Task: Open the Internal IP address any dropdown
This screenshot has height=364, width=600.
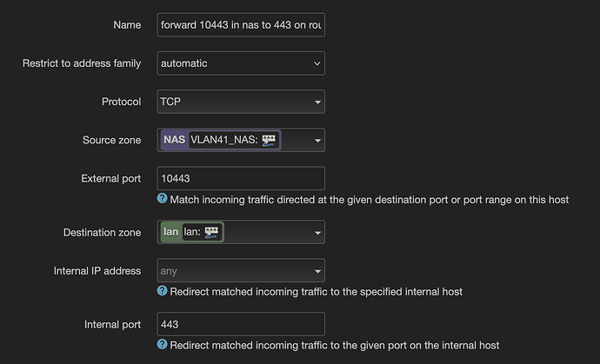Action: (x=241, y=271)
